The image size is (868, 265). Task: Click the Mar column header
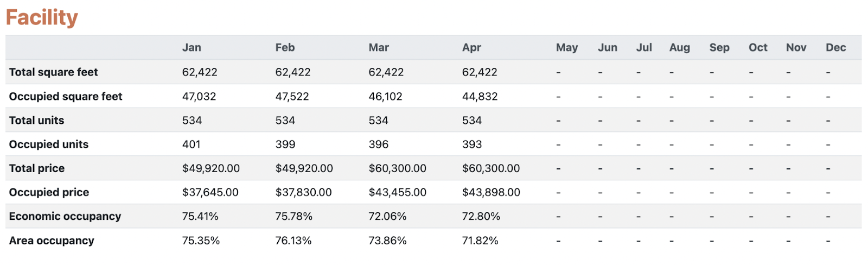point(379,48)
